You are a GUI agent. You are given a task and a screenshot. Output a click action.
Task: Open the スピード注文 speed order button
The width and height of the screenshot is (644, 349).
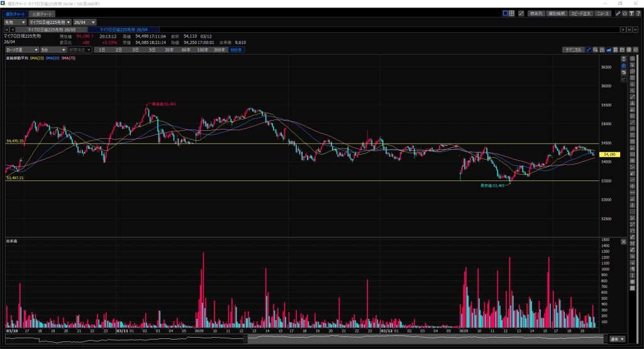click(x=580, y=13)
